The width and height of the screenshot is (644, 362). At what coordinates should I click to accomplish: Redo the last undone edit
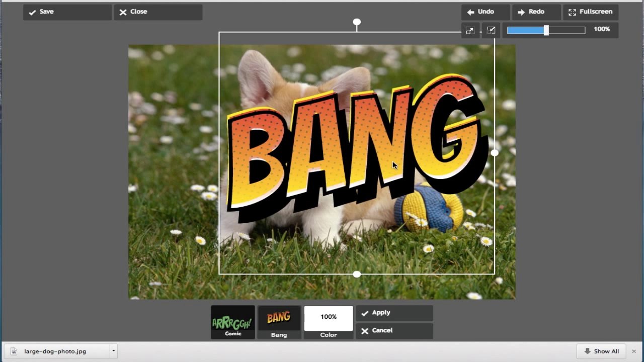point(536,12)
